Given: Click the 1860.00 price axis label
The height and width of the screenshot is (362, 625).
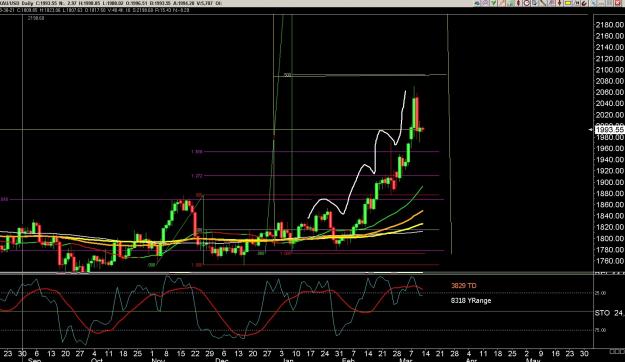Looking at the screenshot, I should [x=609, y=205].
